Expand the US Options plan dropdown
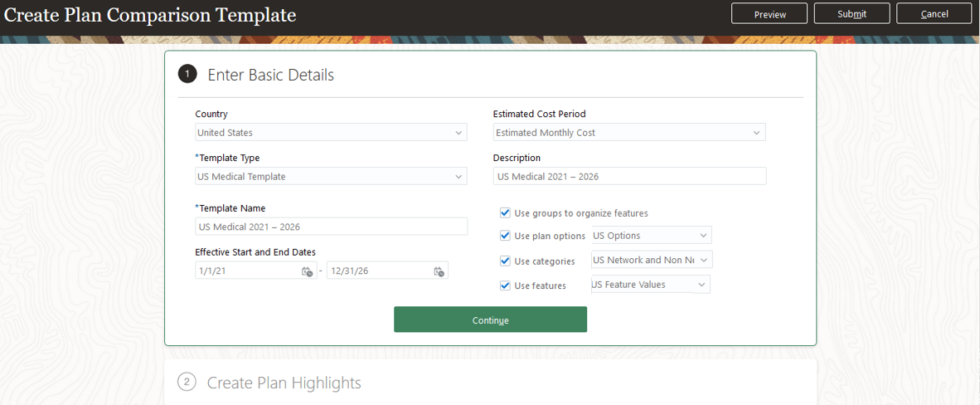The height and width of the screenshot is (405, 980). 703,236
